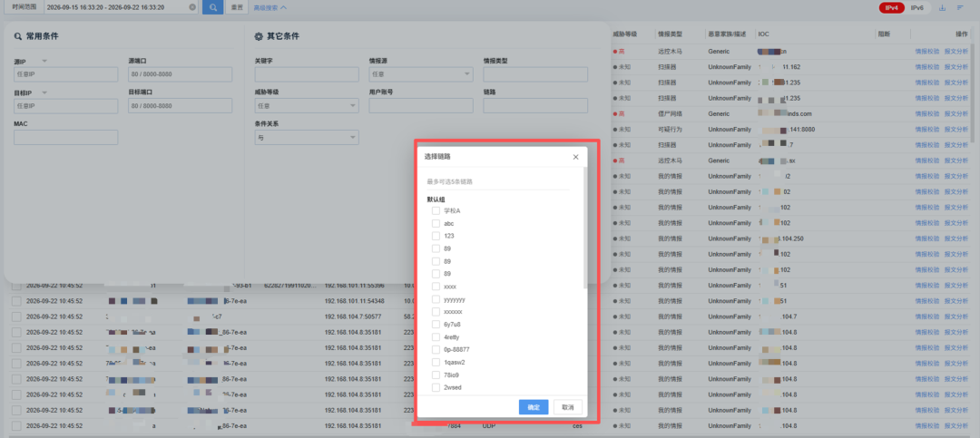
Task: Click the IOC column header
Action: [x=764, y=34]
